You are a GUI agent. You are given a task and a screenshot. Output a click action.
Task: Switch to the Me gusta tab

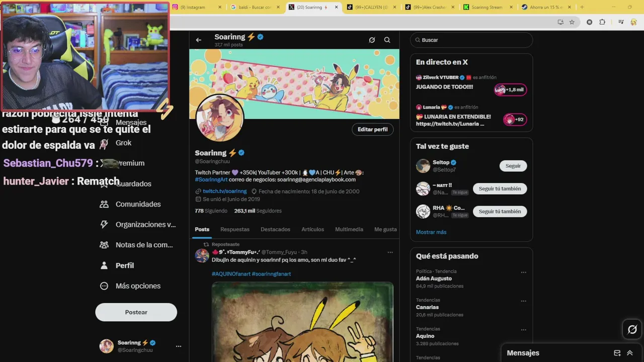pos(385,229)
